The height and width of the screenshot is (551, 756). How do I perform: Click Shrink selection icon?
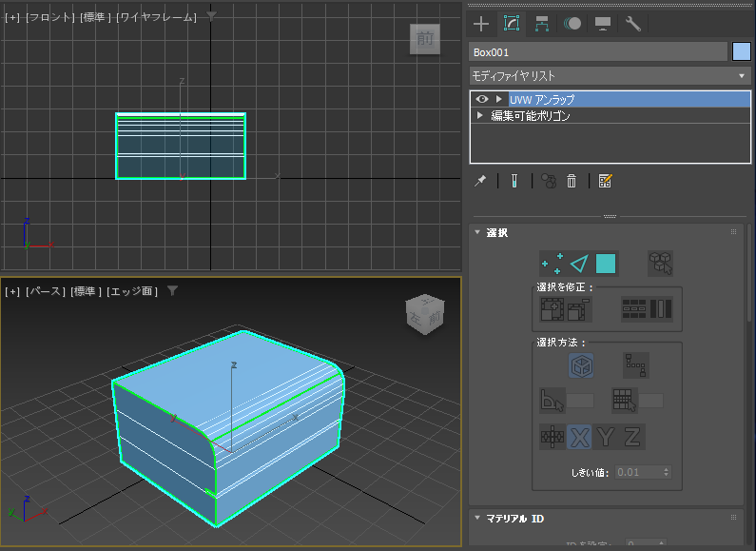pyautogui.click(x=579, y=309)
